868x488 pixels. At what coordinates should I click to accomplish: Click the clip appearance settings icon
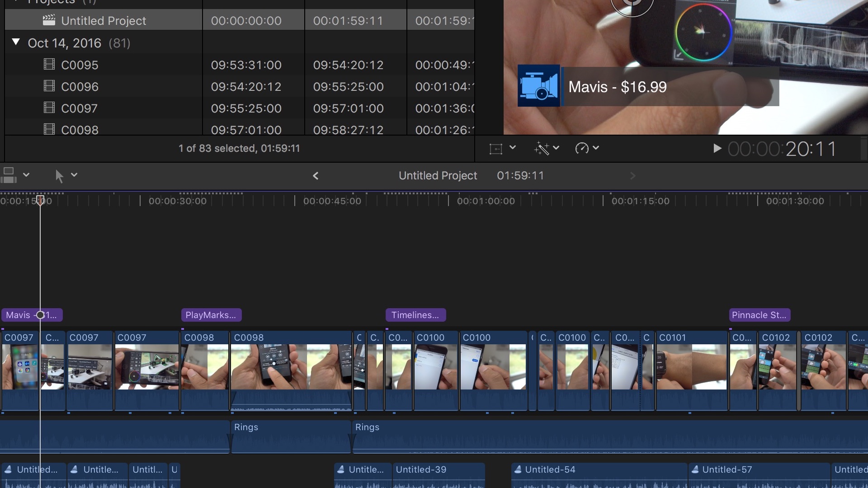point(9,174)
